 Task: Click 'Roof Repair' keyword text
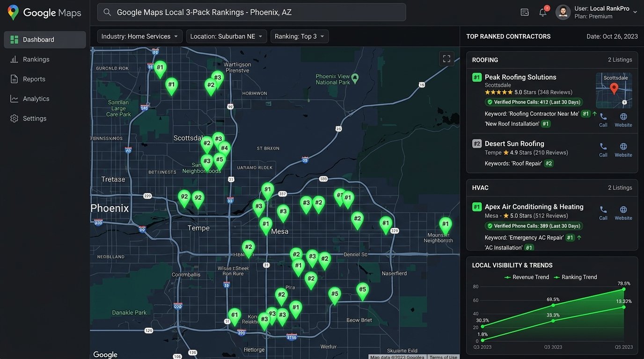tap(526, 164)
